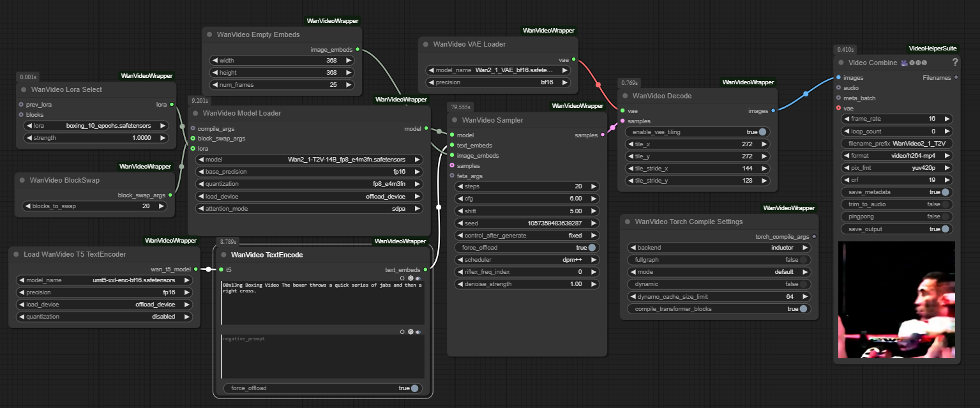This screenshot has width=980, height=408.
Task: Toggle enable_vae_tiling in WanVideo Decode
Action: tap(762, 132)
